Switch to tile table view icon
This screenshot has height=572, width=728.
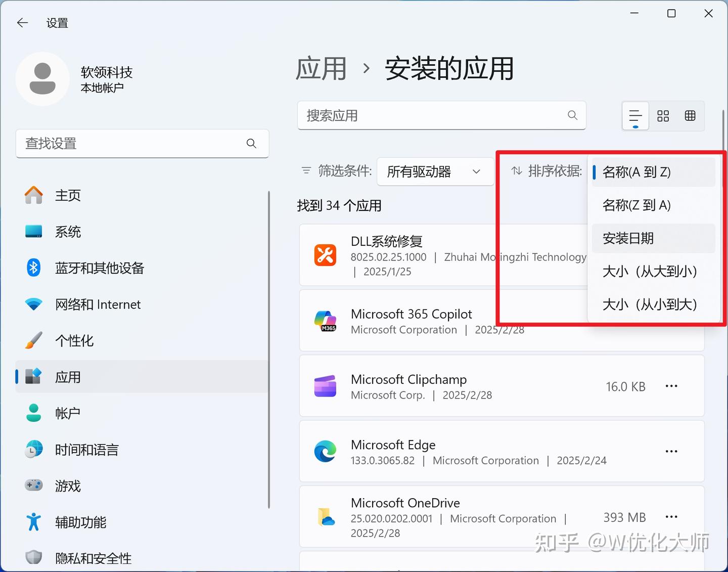(x=690, y=116)
